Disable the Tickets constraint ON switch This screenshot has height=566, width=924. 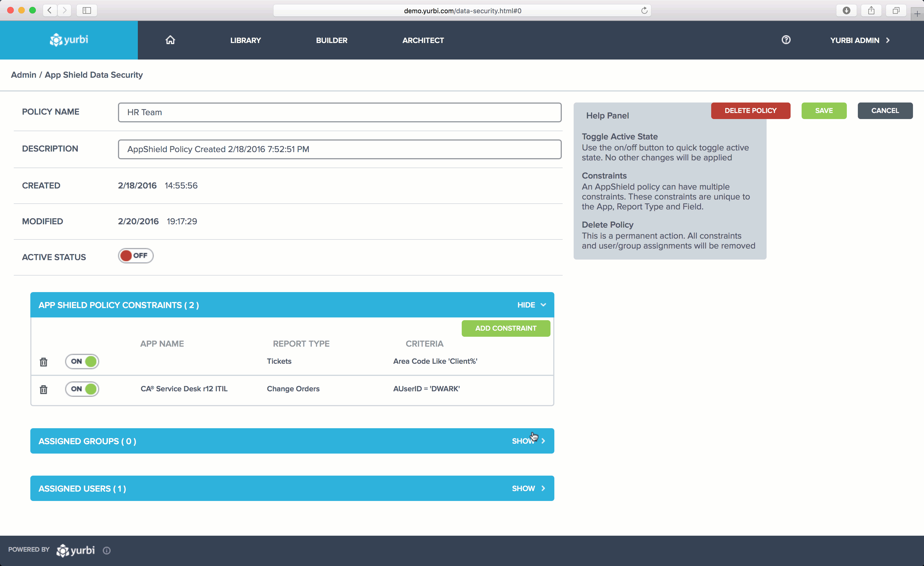[x=82, y=361]
